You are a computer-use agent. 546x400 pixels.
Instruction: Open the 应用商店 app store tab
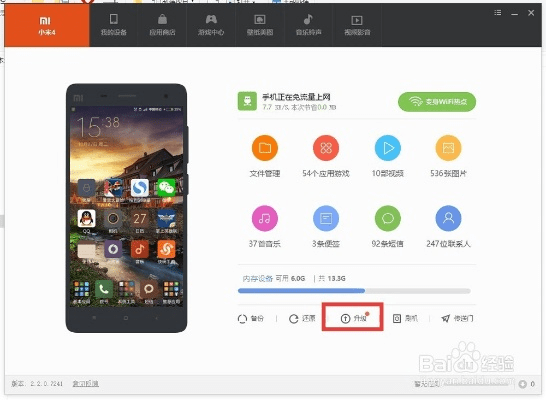tap(162, 26)
